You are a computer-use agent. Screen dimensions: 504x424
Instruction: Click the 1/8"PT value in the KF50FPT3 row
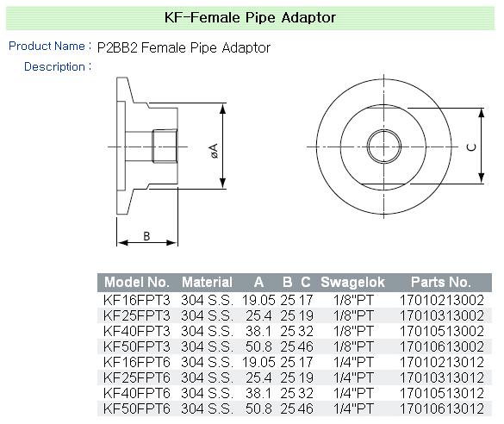point(353,346)
